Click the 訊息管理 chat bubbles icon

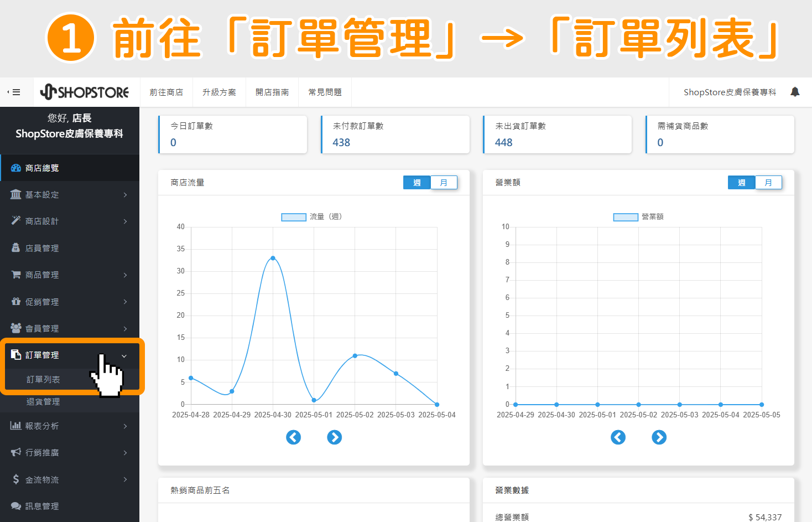pyautogui.click(x=16, y=505)
